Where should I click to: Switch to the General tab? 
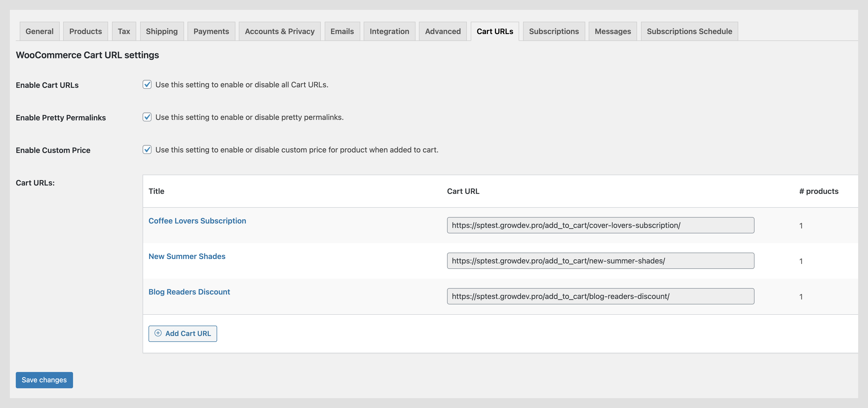39,31
